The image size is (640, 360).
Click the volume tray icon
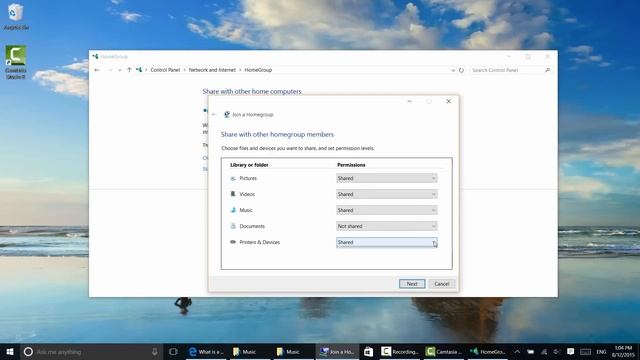click(557, 351)
